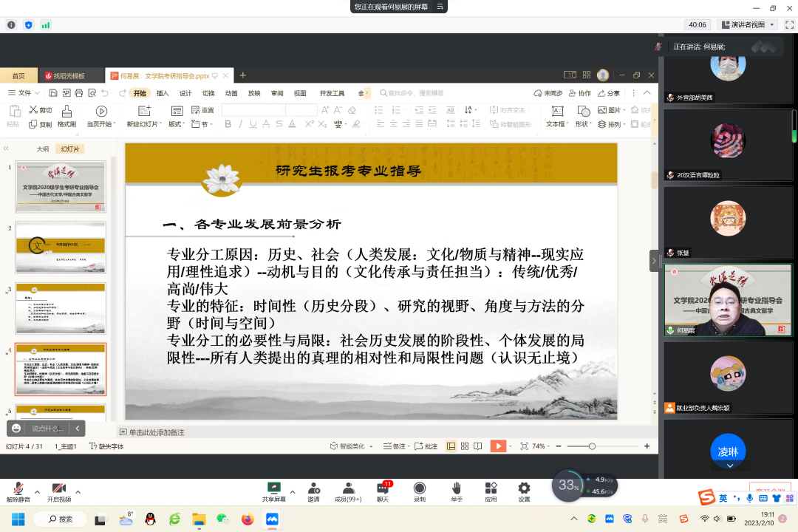Viewport: 798px width, 532px height.
Task: Adjust the zoom slider handle
Action: (592, 446)
